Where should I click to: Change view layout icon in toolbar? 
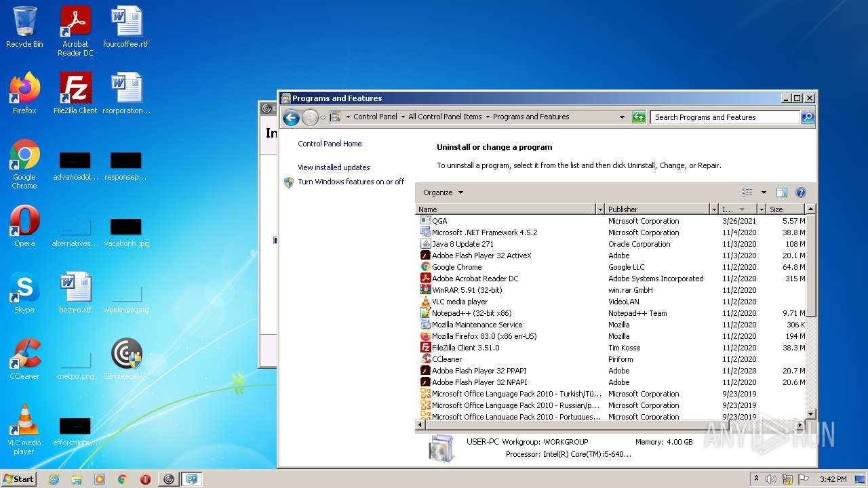click(x=747, y=192)
